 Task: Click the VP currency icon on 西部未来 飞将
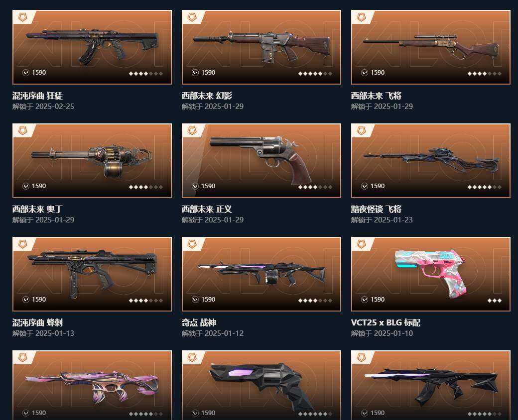click(365, 73)
